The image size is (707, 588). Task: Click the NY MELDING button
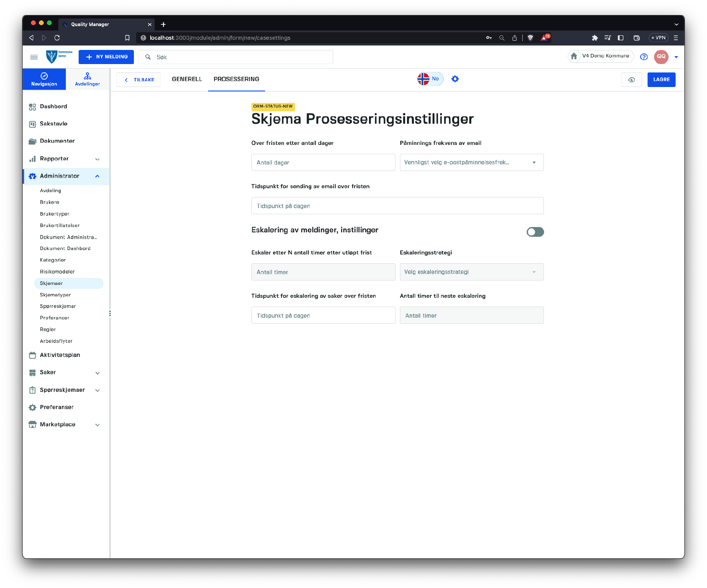coord(106,57)
